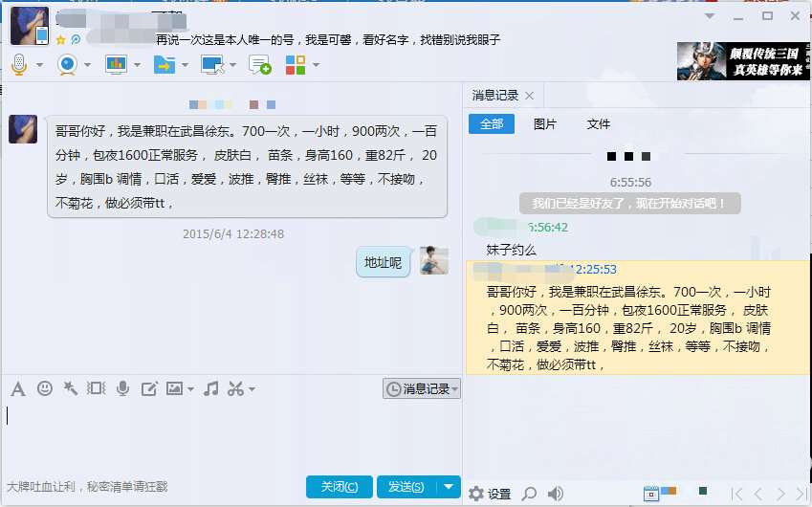This screenshot has height=507, width=812.
Task: Click in the message input field
Action: [x=230, y=435]
